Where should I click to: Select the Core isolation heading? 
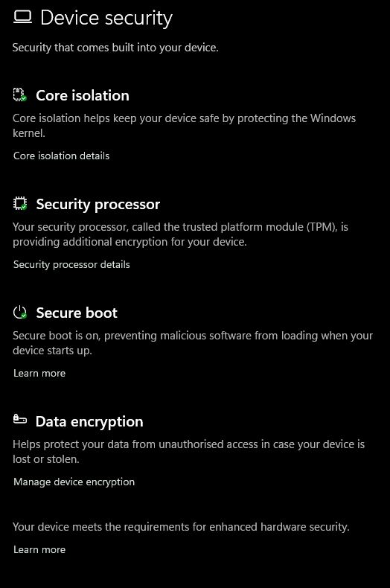click(x=83, y=95)
